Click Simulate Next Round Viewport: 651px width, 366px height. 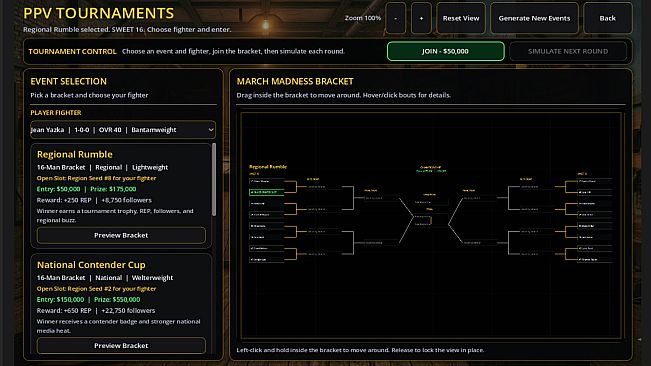(568, 51)
